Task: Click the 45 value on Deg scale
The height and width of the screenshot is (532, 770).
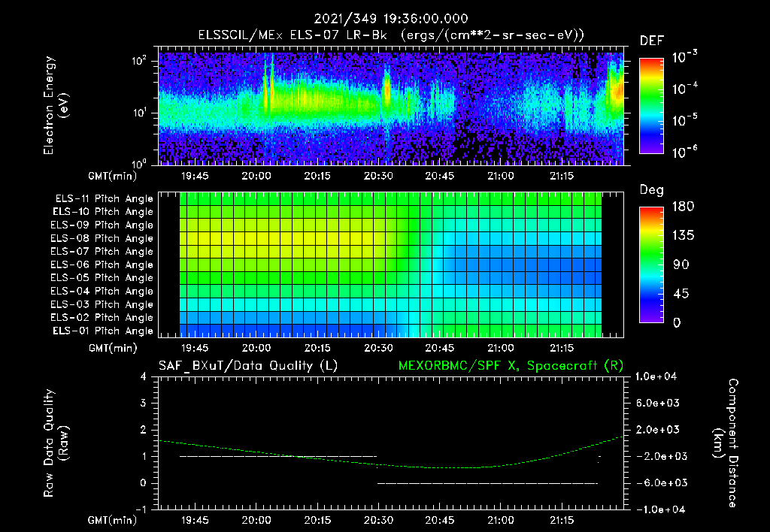Action: point(681,294)
